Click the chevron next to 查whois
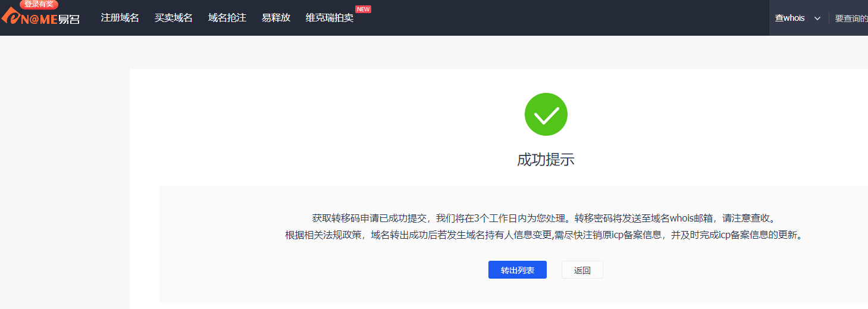Image resolution: width=868 pixels, height=309 pixels. click(x=817, y=18)
